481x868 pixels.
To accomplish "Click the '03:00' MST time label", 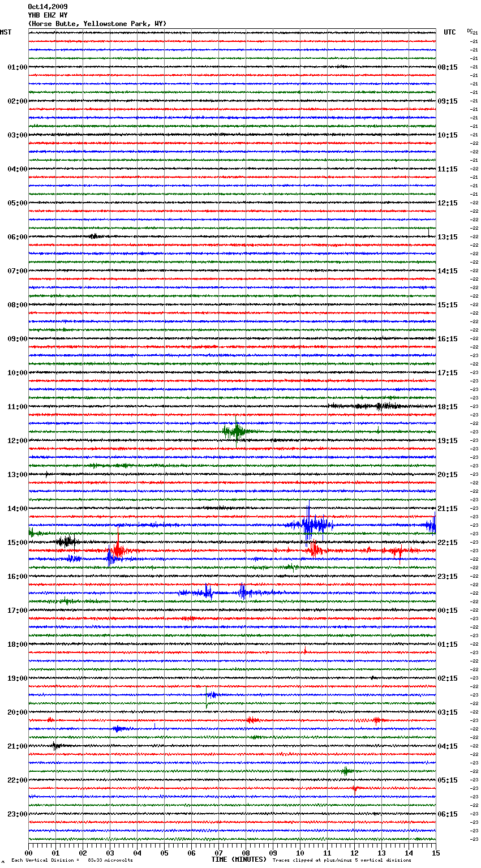I will coord(18,135).
